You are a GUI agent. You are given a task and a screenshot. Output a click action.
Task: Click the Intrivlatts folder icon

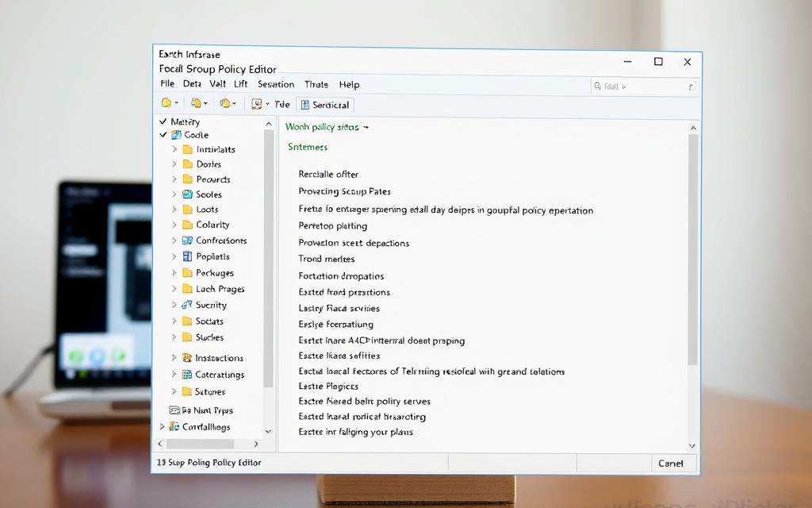[x=187, y=149]
